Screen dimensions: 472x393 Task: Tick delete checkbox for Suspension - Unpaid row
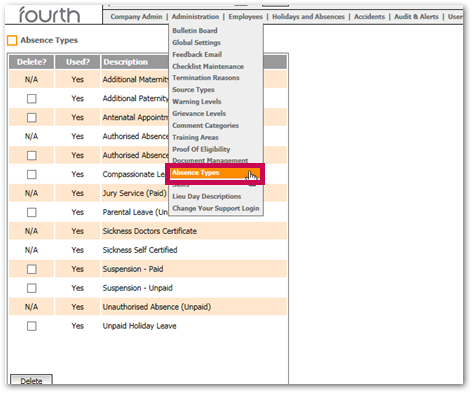point(32,288)
